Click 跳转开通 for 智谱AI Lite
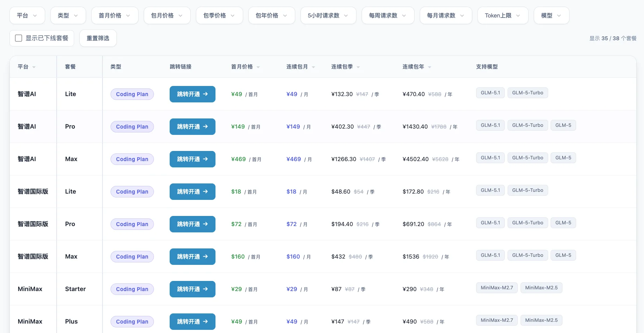This screenshot has width=644, height=333. tap(192, 94)
